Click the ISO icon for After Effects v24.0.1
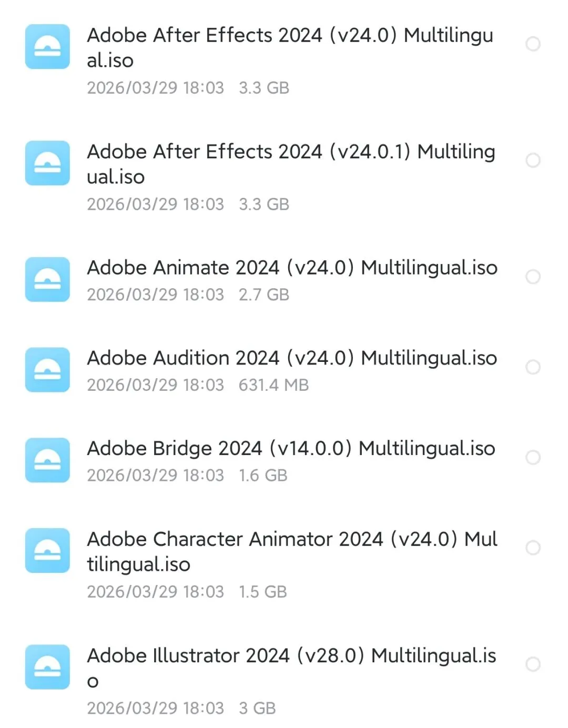This screenshot has width=568, height=728. coord(47,163)
